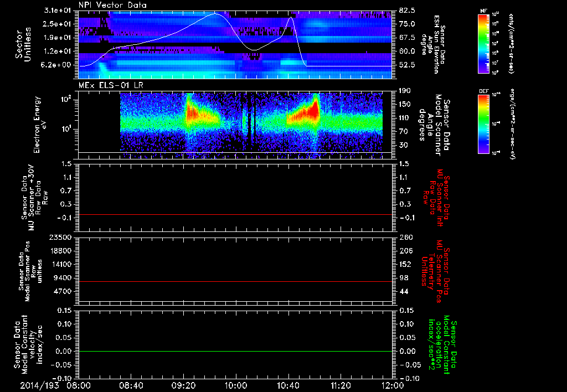The image size is (567, 392).
Task: Click the "260" telemetry tick label
Action: 405,238
